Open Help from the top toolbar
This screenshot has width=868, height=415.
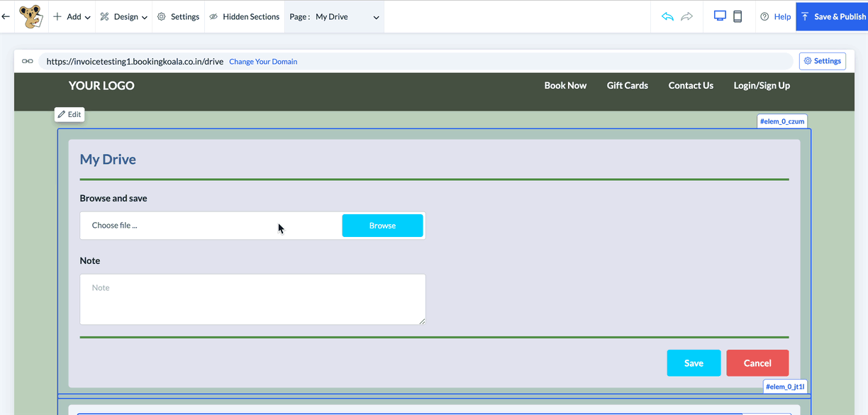point(775,16)
